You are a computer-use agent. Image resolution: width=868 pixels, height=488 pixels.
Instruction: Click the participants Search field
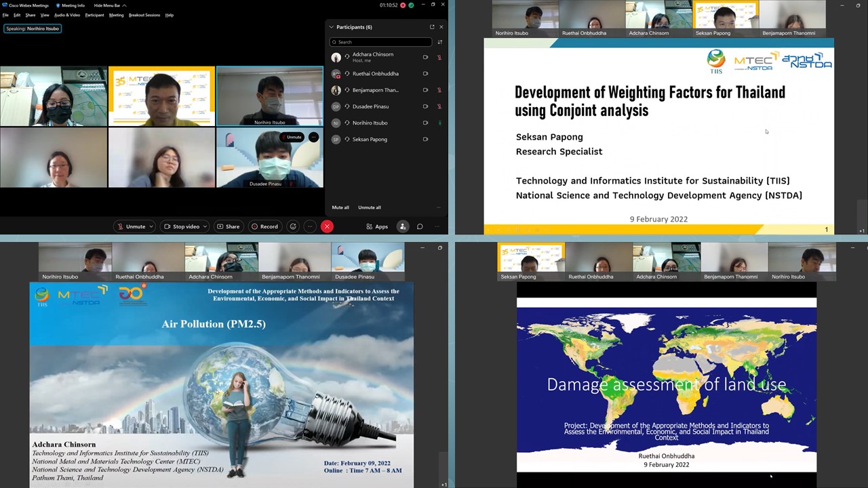(x=380, y=42)
